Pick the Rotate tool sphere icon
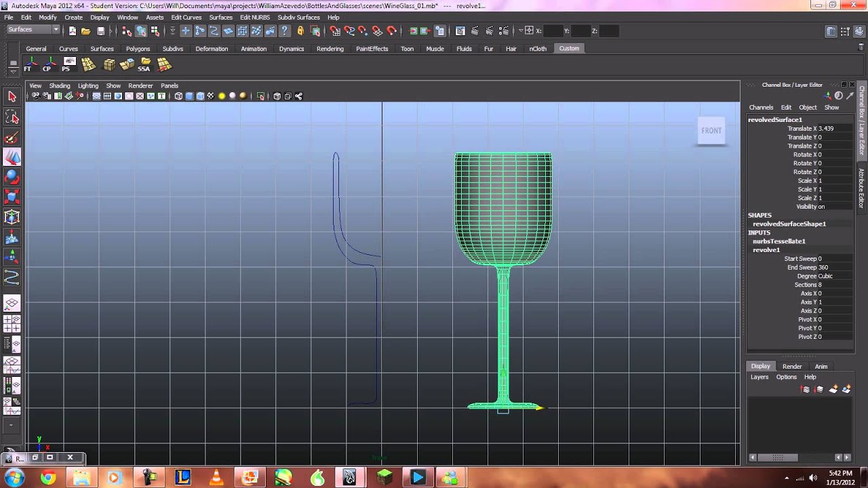868x488 pixels. point(12,178)
